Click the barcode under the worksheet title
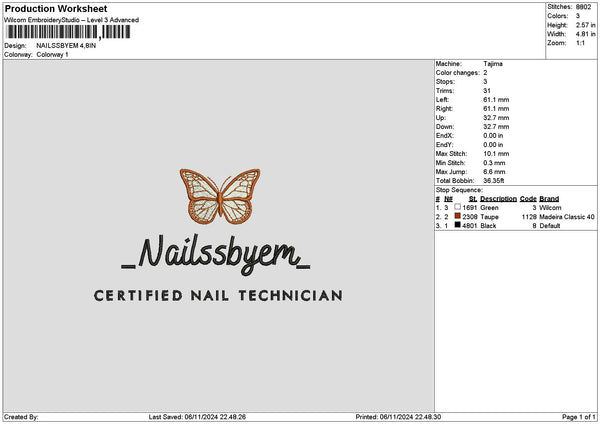The height and width of the screenshot is (424, 600). coord(68,32)
